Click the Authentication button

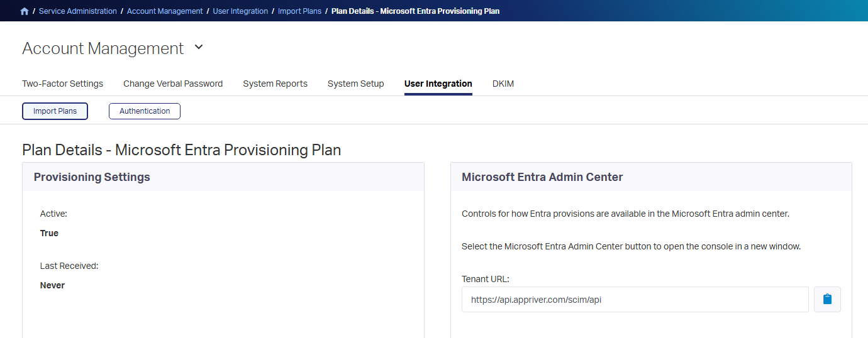145,111
